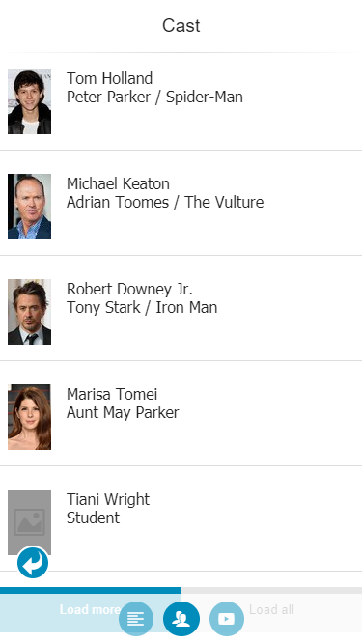The width and height of the screenshot is (362, 644).
Task: Open the video trailers play icon
Action: tap(227, 619)
